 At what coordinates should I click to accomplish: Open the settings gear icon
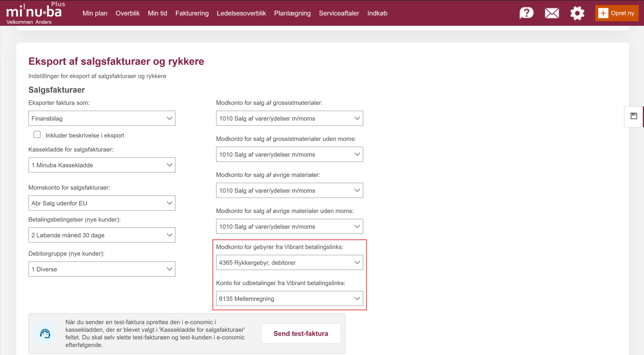click(x=577, y=13)
